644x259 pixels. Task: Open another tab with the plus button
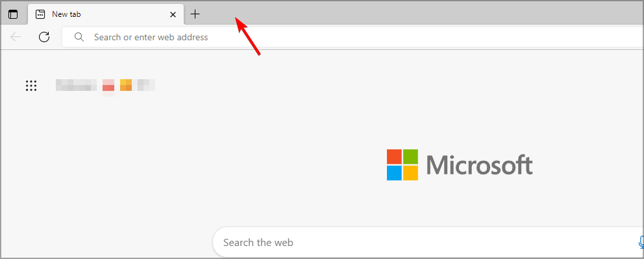195,14
